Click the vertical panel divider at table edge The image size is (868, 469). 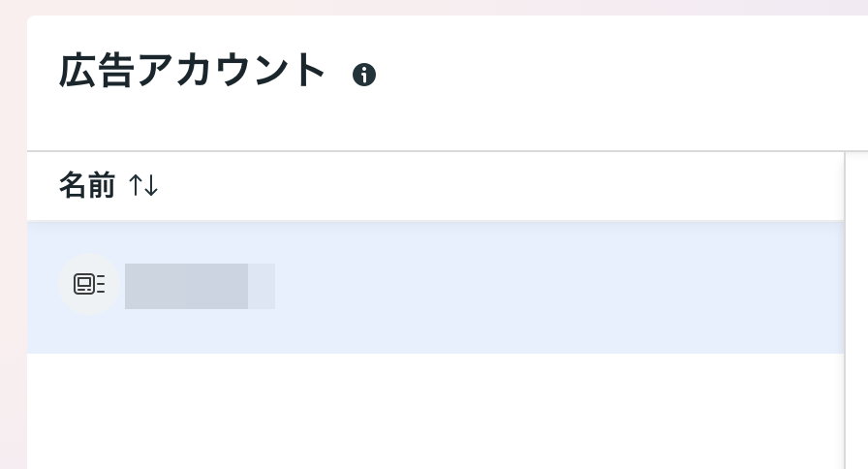[x=845, y=310]
